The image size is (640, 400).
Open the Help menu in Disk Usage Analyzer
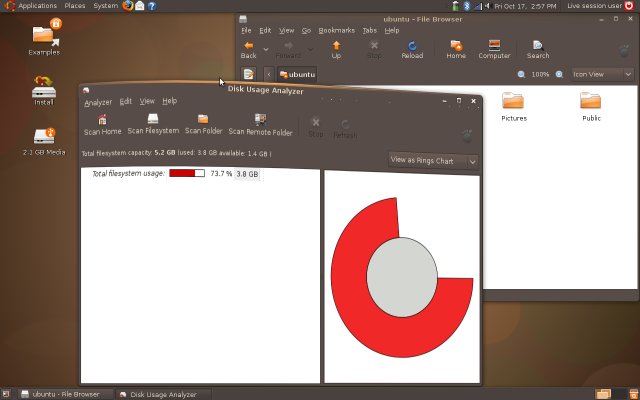[x=170, y=101]
